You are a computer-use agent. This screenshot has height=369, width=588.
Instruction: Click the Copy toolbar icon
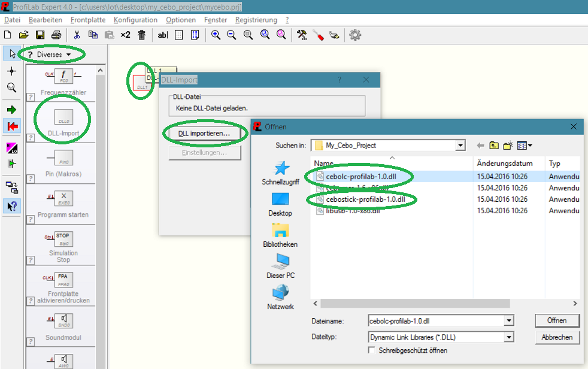93,35
